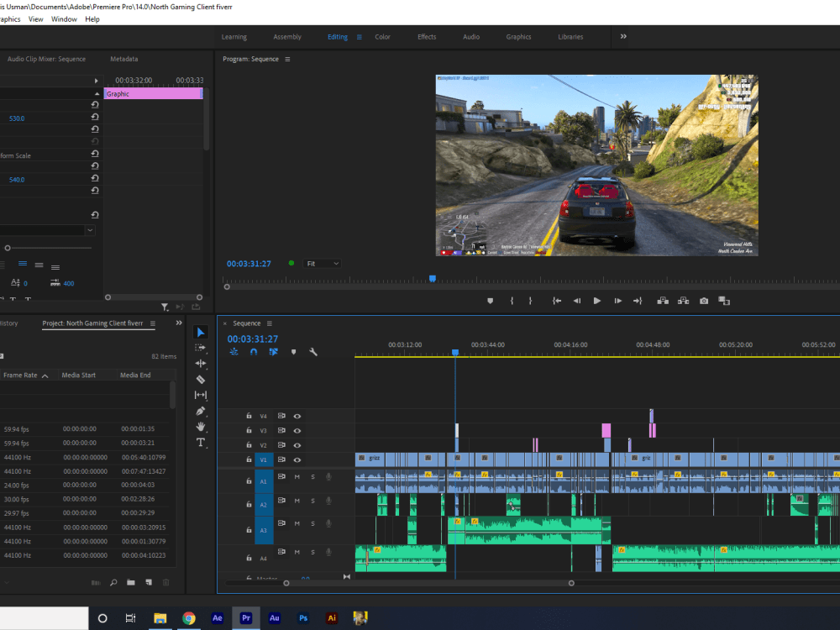This screenshot has width=840, height=630.
Task: Switch to Effects workspace
Action: click(x=427, y=37)
